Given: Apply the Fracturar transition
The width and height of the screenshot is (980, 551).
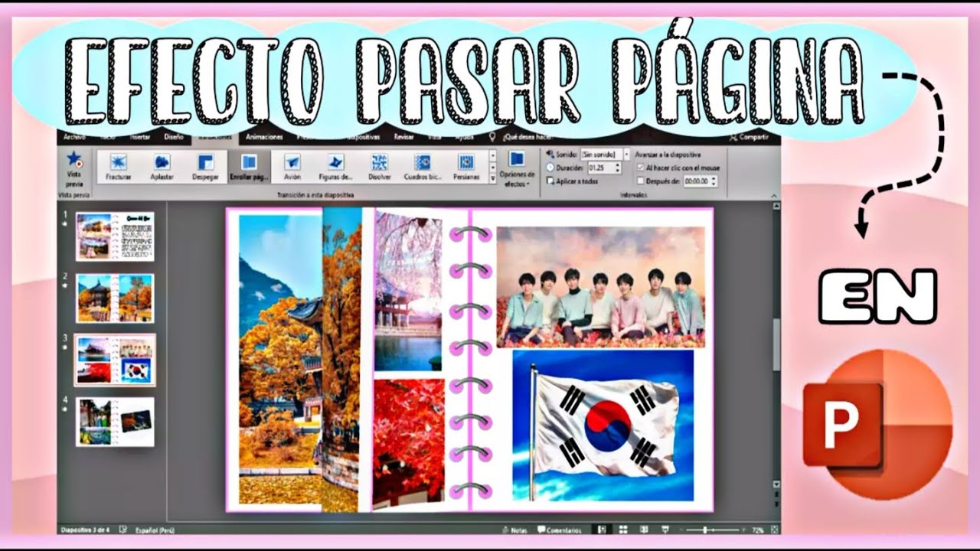Looking at the screenshot, I should point(118,167).
